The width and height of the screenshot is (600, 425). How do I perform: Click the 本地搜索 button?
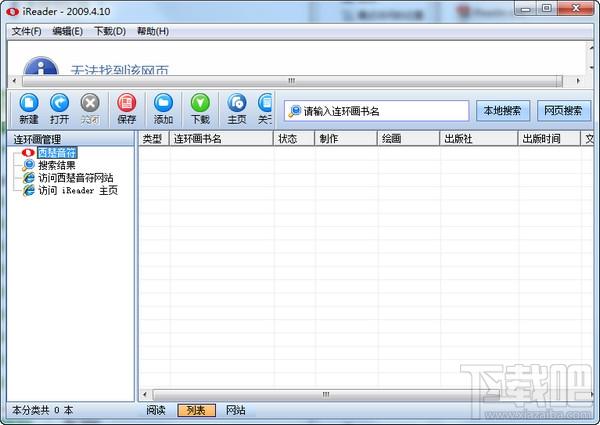tap(503, 111)
